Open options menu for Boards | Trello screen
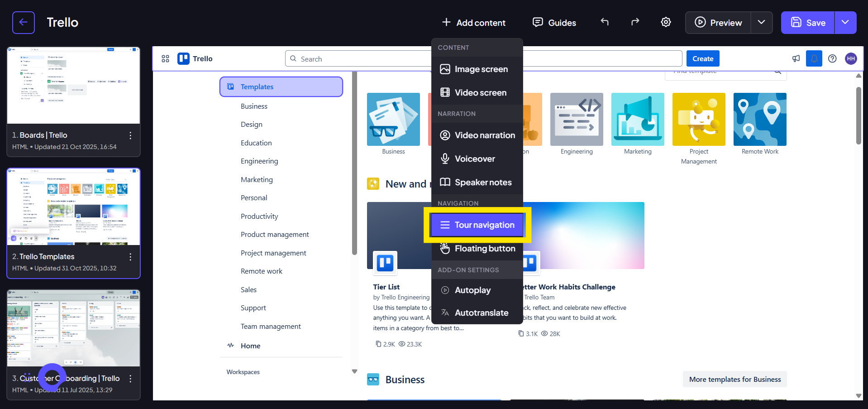 pyautogui.click(x=130, y=135)
